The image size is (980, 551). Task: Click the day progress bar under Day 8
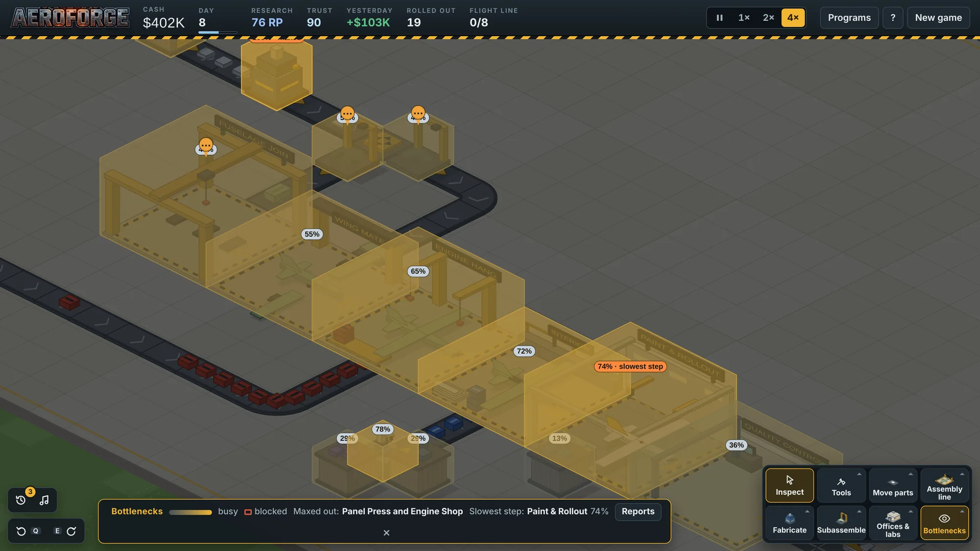click(x=218, y=32)
